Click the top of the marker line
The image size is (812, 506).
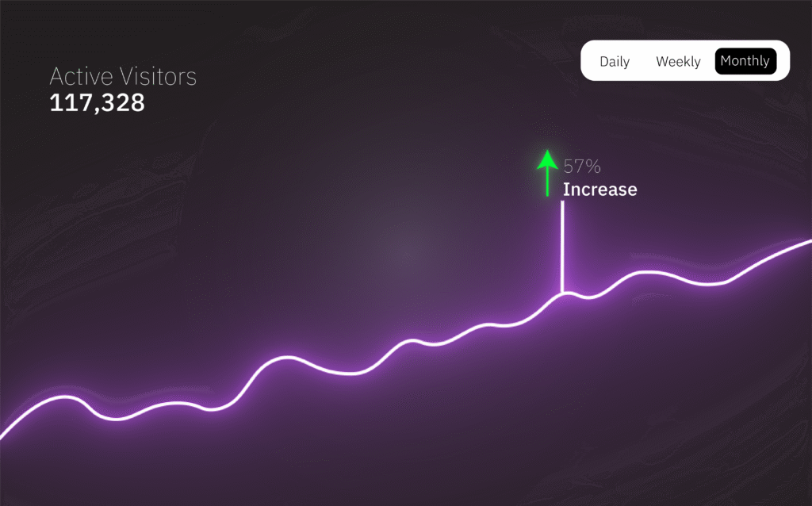(562, 203)
